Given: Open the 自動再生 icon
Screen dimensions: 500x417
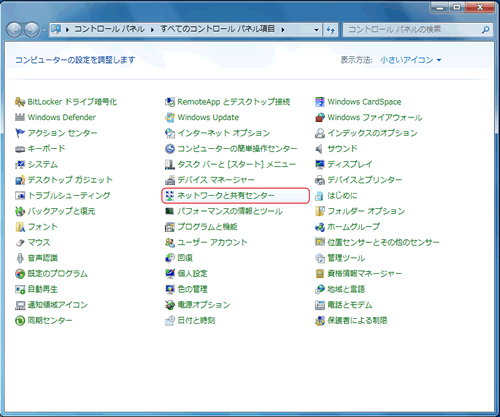Looking at the screenshot, I should 20,289.
